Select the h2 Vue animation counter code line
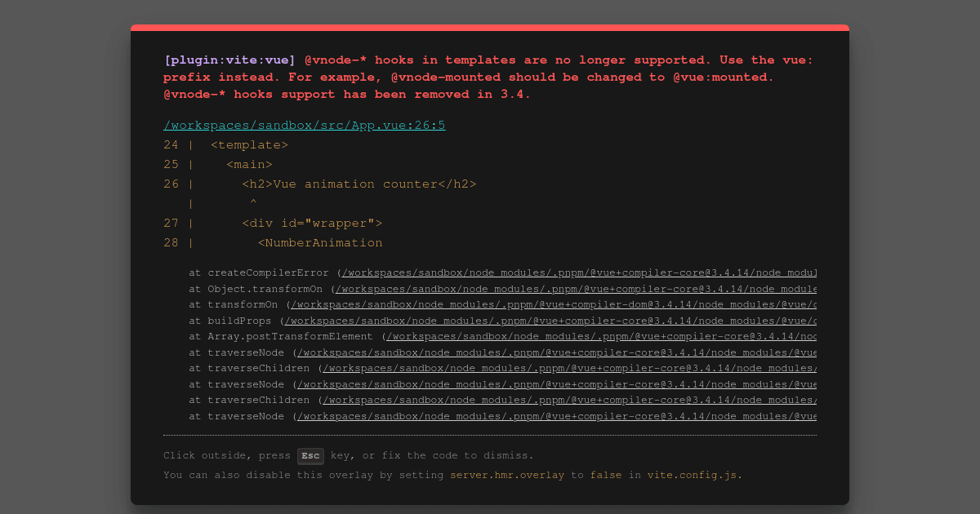 coord(359,184)
